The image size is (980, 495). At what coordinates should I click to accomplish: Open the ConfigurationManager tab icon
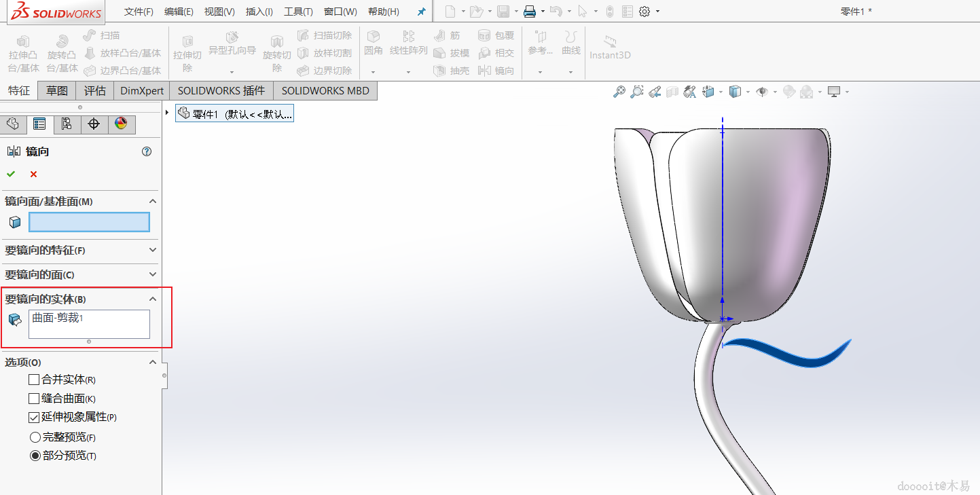pos(67,124)
